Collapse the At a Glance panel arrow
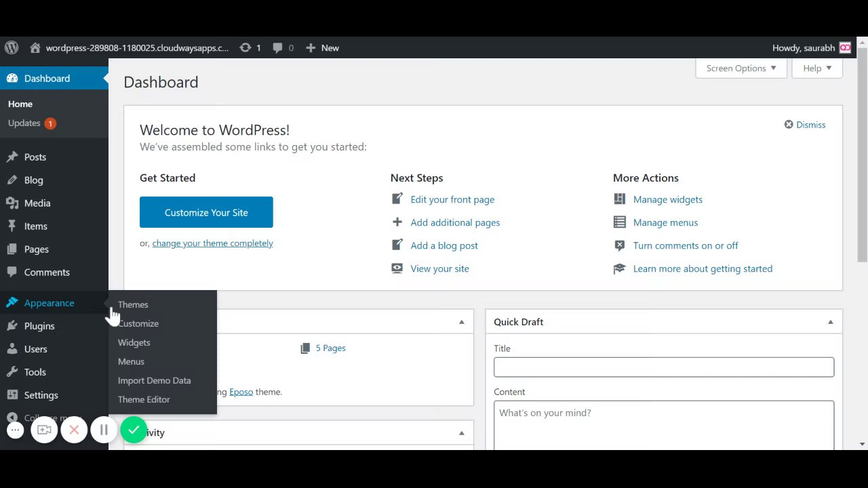Image resolution: width=868 pixels, height=488 pixels. [461, 322]
